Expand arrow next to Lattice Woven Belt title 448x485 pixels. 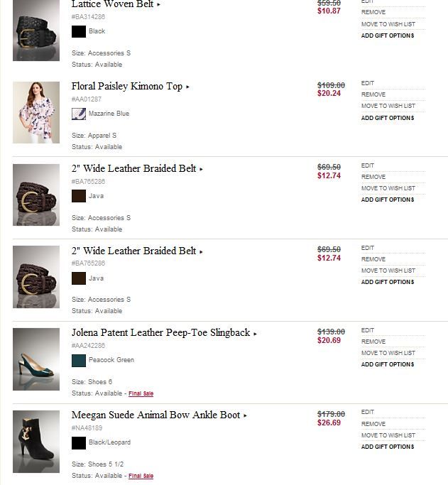(159, 4)
